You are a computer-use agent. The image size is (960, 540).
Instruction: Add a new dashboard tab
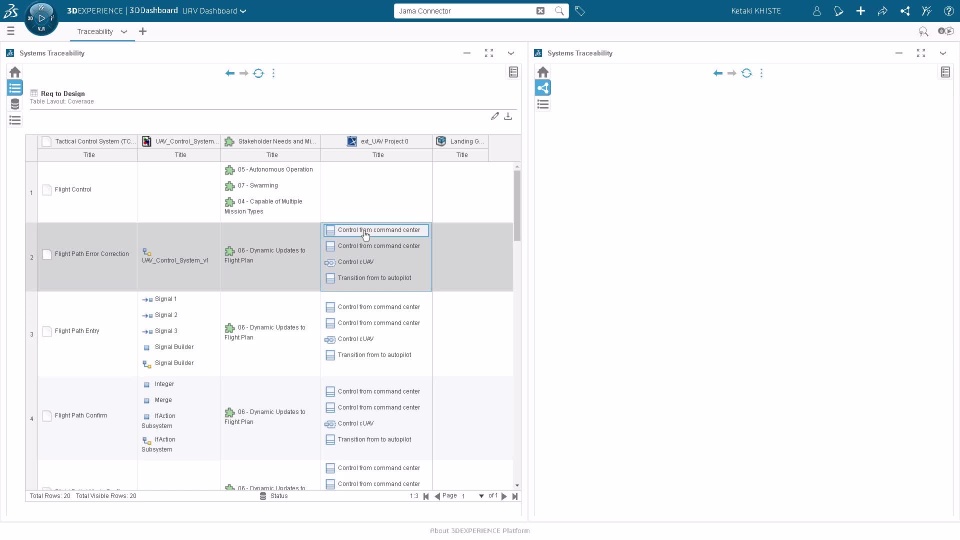(x=143, y=31)
